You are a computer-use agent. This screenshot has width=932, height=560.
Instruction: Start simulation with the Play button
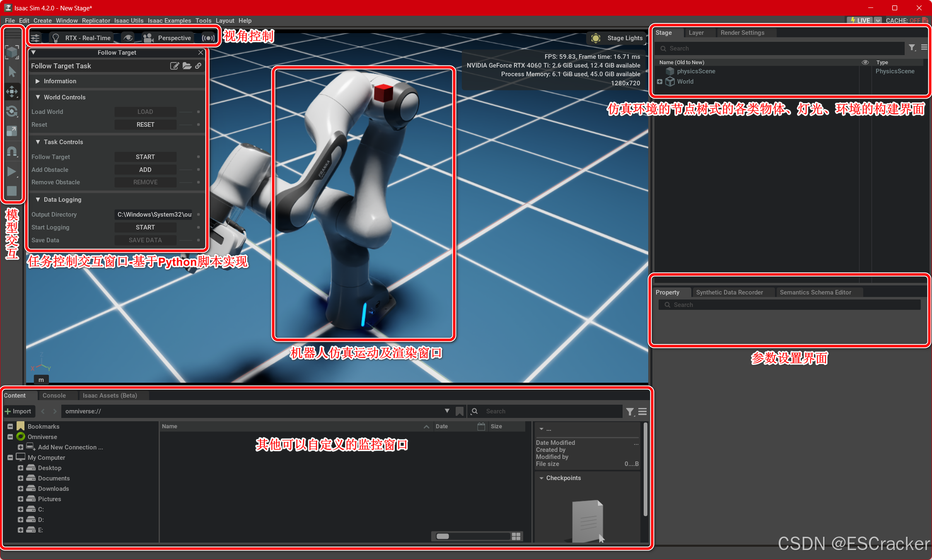tap(12, 171)
